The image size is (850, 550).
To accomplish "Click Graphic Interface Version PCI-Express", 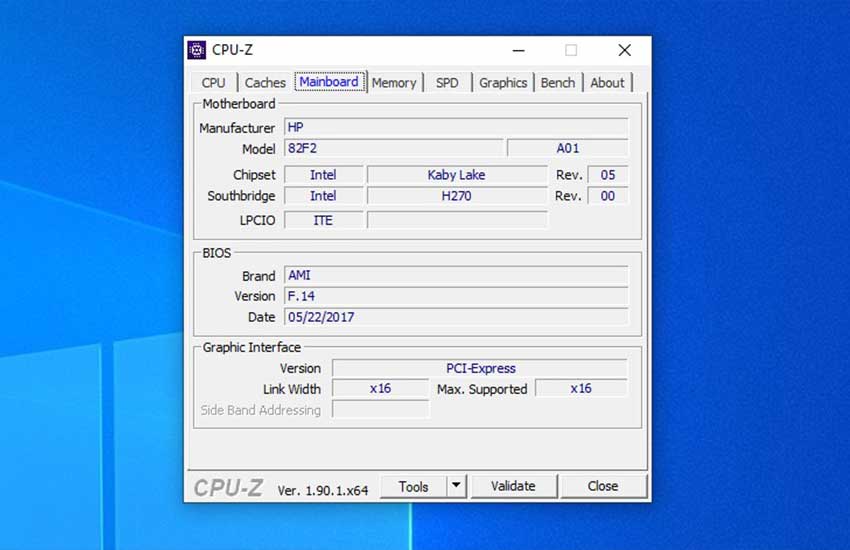I will (480, 368).
